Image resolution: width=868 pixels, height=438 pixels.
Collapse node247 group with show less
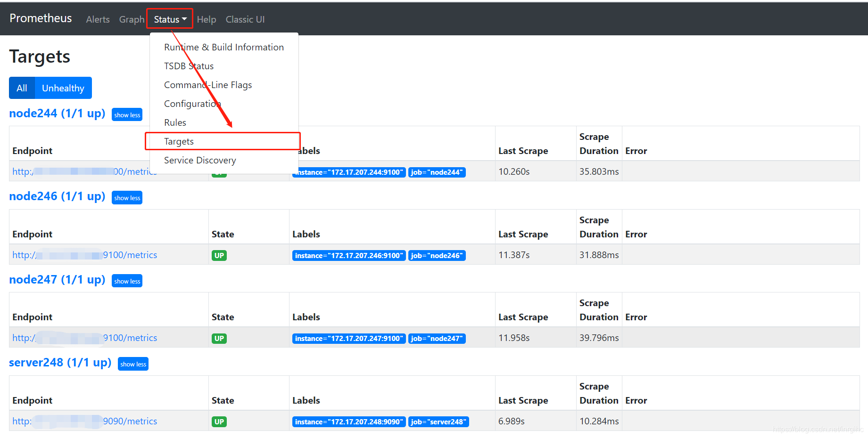127,281
